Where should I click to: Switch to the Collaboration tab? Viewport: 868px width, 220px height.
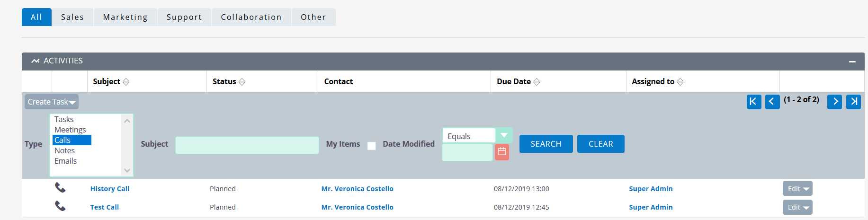pyautogui.click(x=251, y=17)
